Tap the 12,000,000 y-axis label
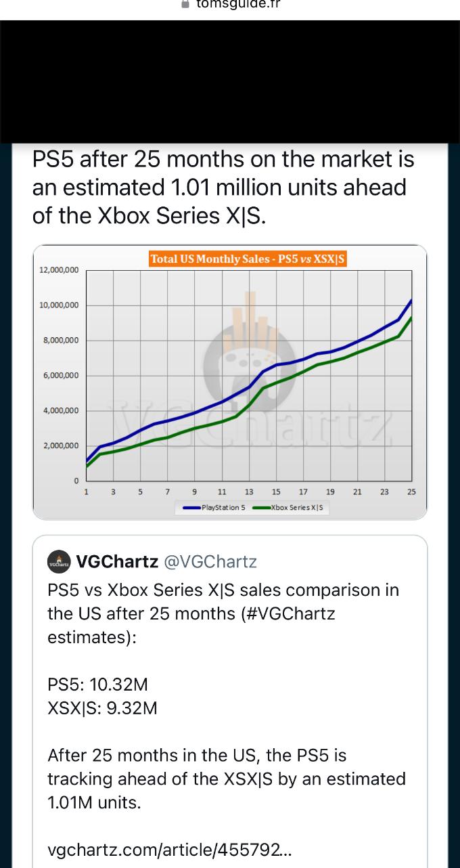The image size is (460, 868). point(59,270)
